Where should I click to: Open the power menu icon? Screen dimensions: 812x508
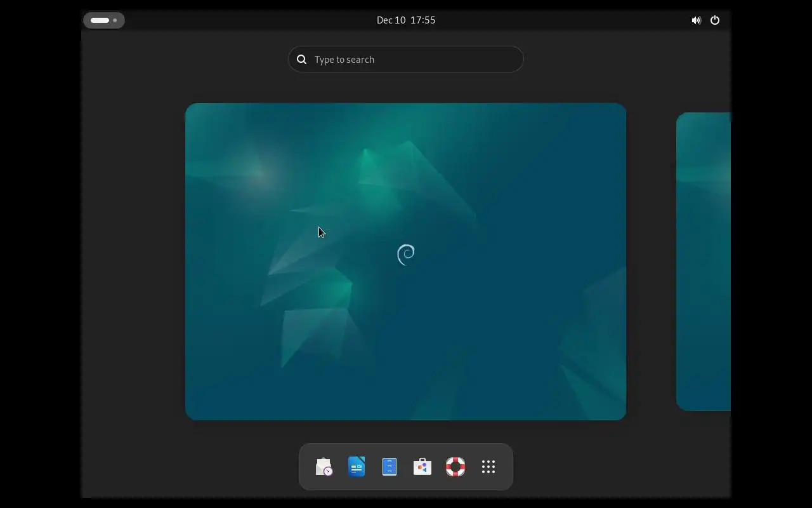(715, 20)
